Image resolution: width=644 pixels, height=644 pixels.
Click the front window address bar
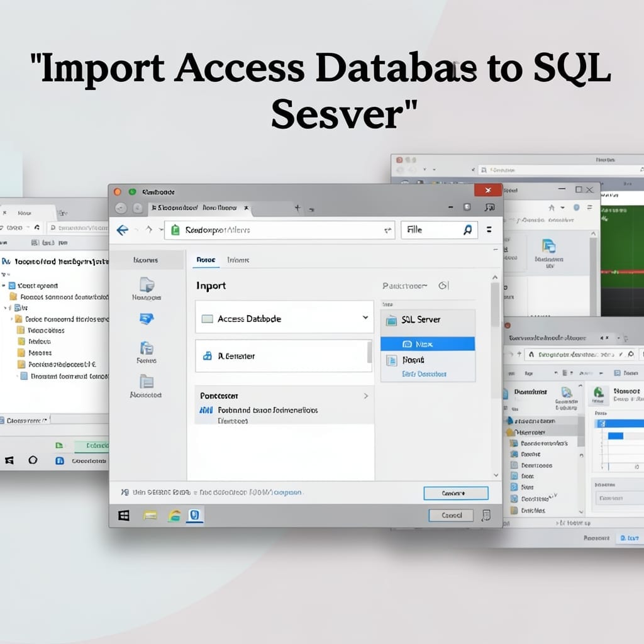coord(279,230)
